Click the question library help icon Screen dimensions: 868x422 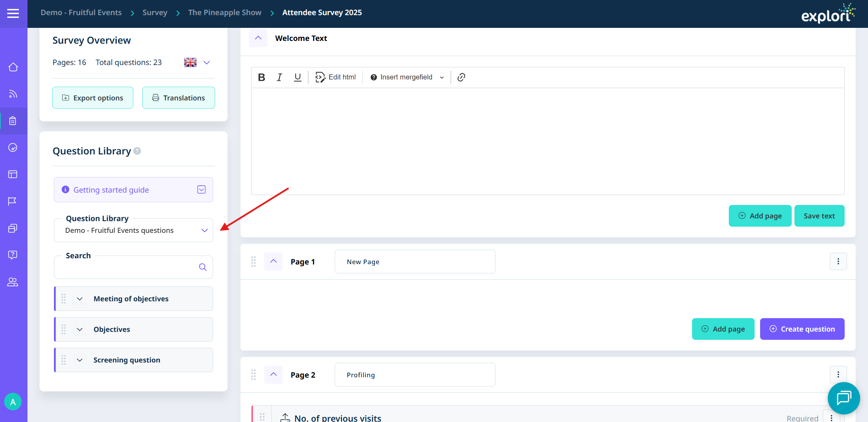(137, 151)
